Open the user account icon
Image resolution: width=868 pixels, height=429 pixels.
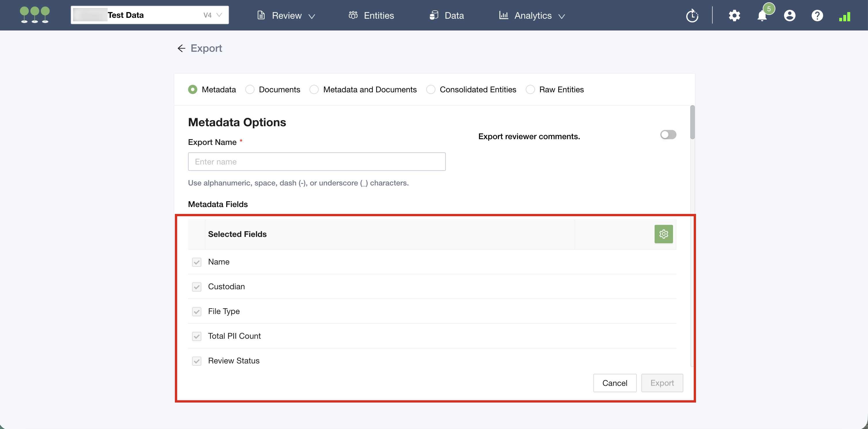(789, 16)
